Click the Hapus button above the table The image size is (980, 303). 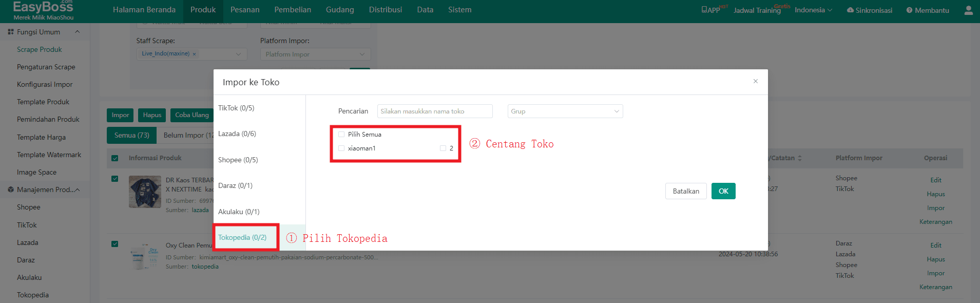pyautogui.click(x=152, y=115)
